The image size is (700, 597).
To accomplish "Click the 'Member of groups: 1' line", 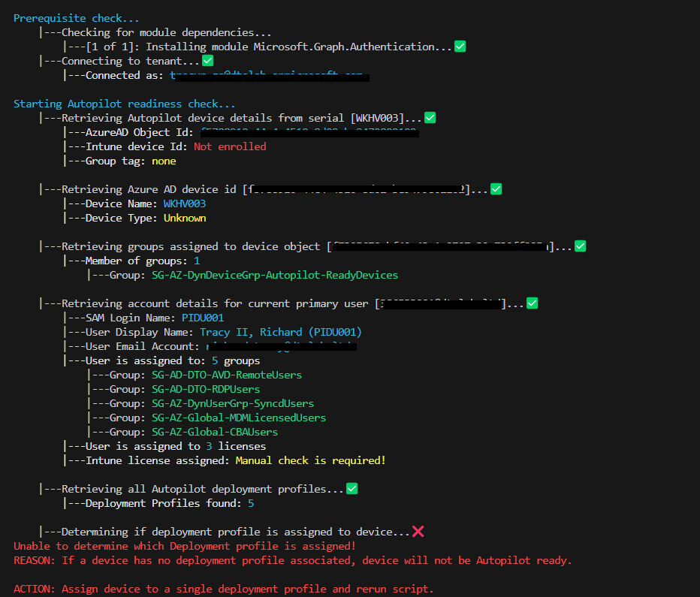I will click(131, 261).
